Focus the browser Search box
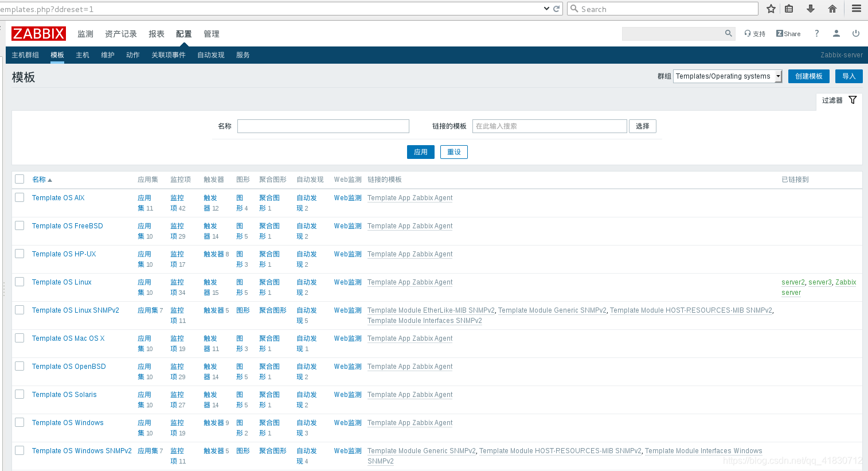This screenshot has height=471, width=868. [663, 9]
